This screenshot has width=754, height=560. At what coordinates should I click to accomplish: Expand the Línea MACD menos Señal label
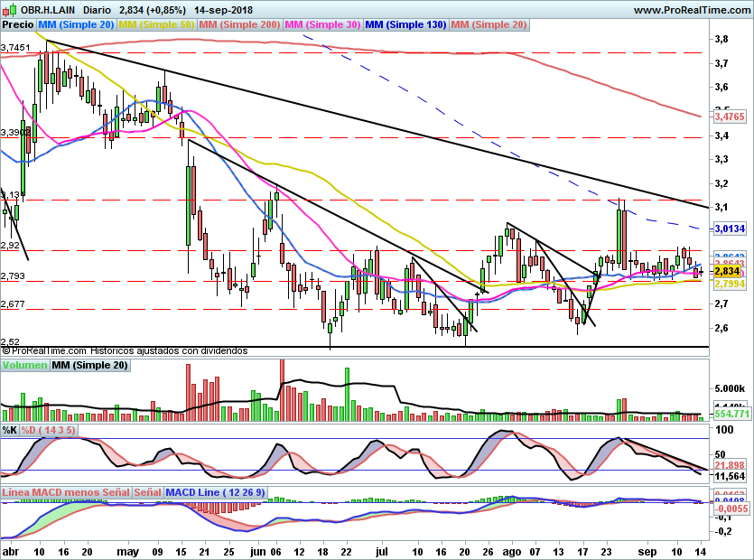[65, 492]
